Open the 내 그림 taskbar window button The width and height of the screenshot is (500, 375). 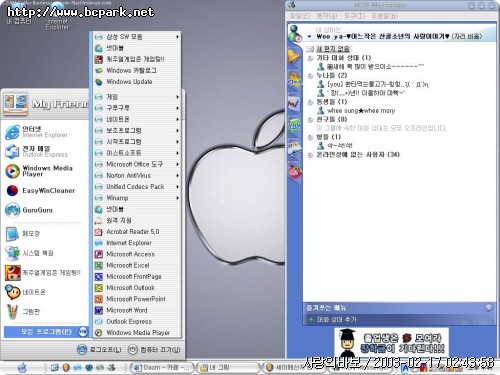228,368
